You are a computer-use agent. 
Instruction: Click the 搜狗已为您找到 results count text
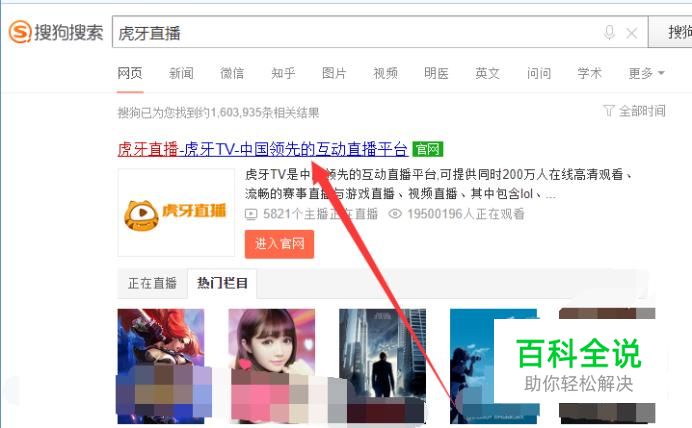pyautogui.click(x=218, y=113)
